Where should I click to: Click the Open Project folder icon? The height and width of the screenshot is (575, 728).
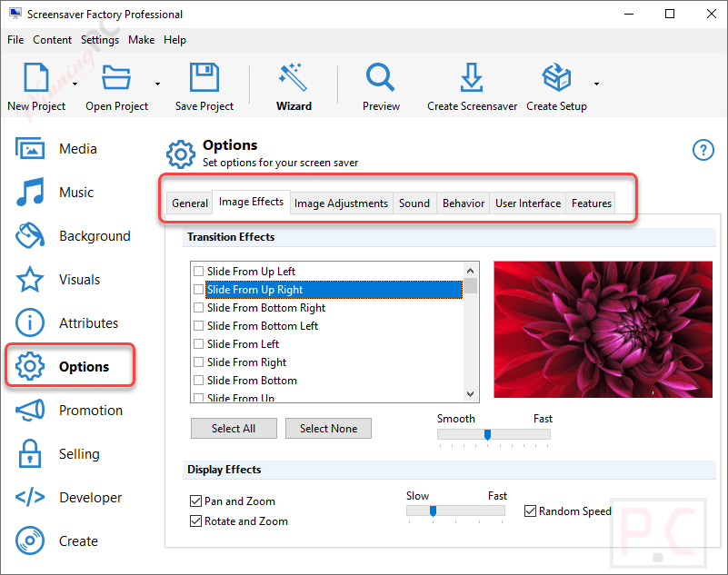[116, 77]
